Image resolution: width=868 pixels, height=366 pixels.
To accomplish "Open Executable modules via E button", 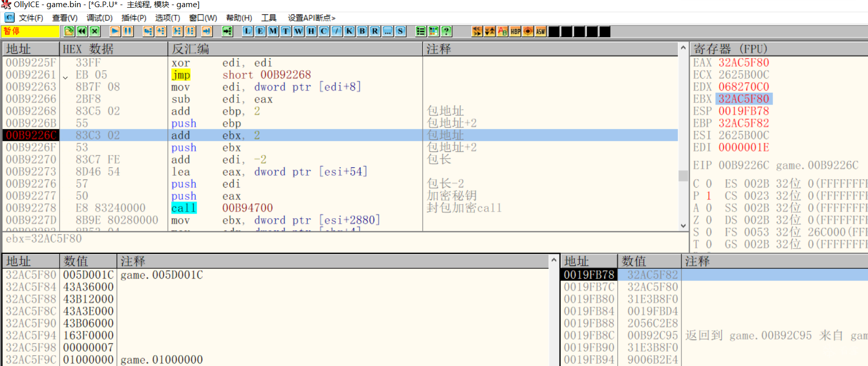I will (260, 31).
